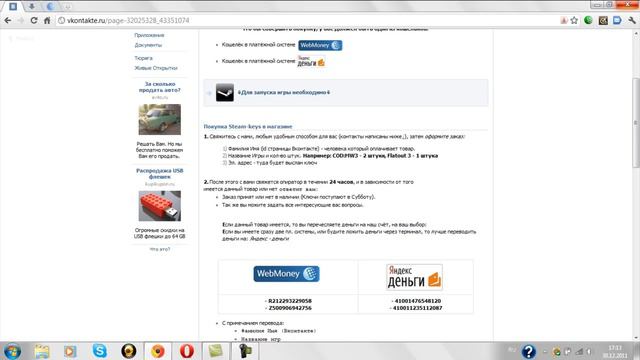This screenshot has height=360, width=640.
Task: Open the 'Для запуска игры необходимо' link
Action: coord(284,93)
